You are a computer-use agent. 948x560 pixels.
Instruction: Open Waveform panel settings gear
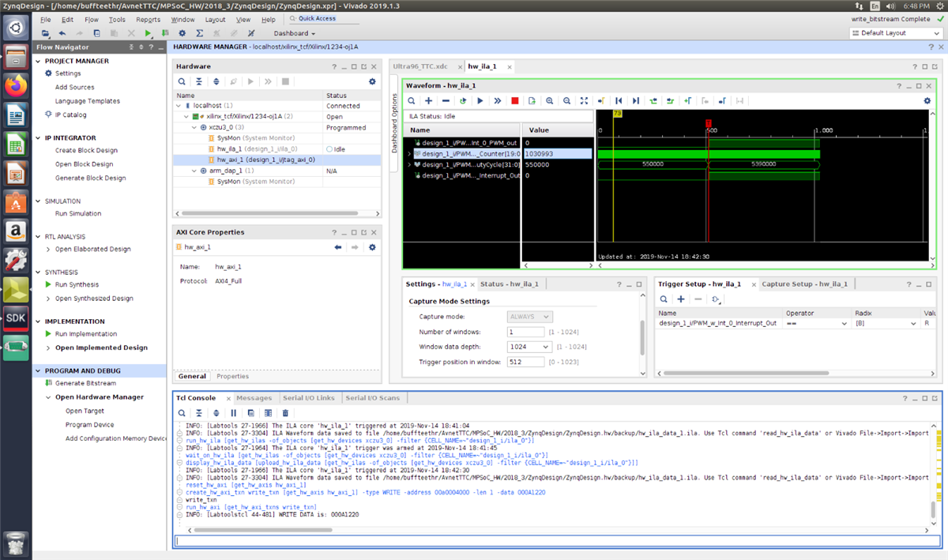(927, 101)
